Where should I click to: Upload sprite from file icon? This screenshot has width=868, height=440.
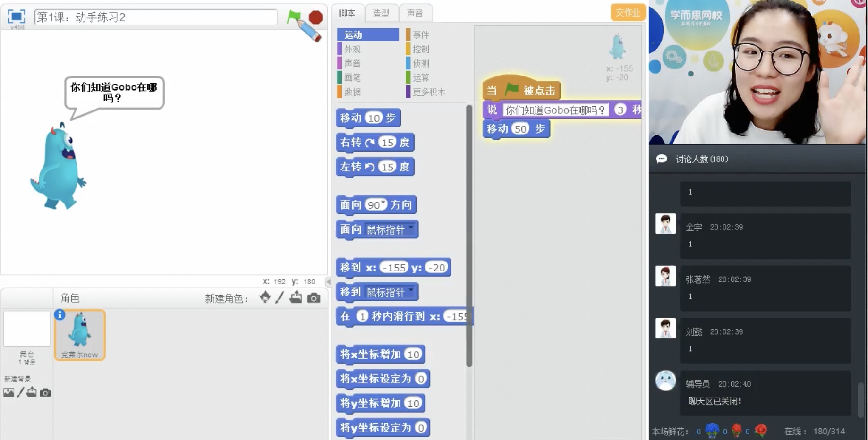click(x=296, y=297)
